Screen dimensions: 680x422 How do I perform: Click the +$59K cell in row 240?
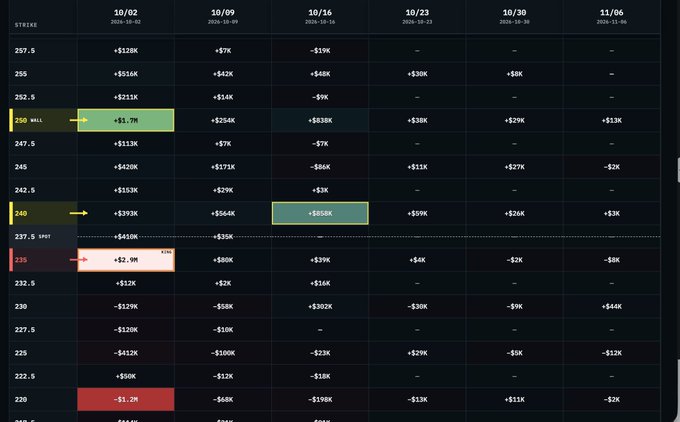click(417, 213)
